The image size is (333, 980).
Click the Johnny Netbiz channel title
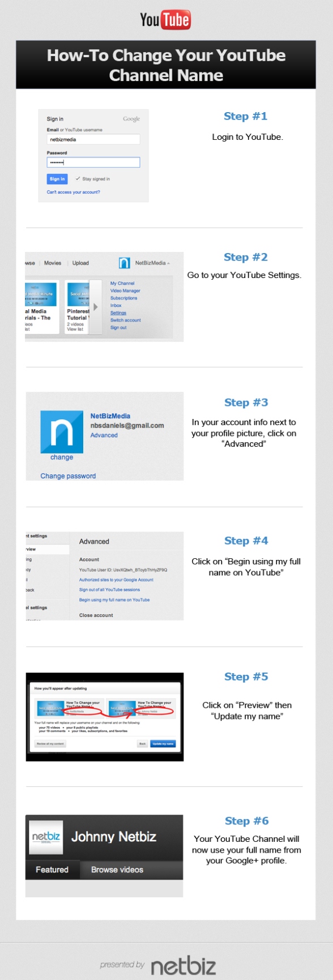click(114, 837)
